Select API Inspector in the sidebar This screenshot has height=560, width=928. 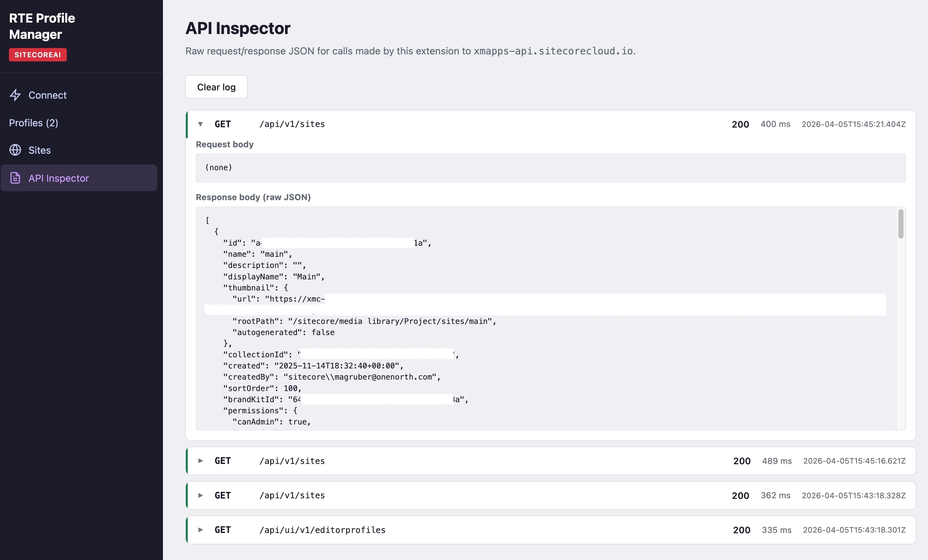(59, 178)
